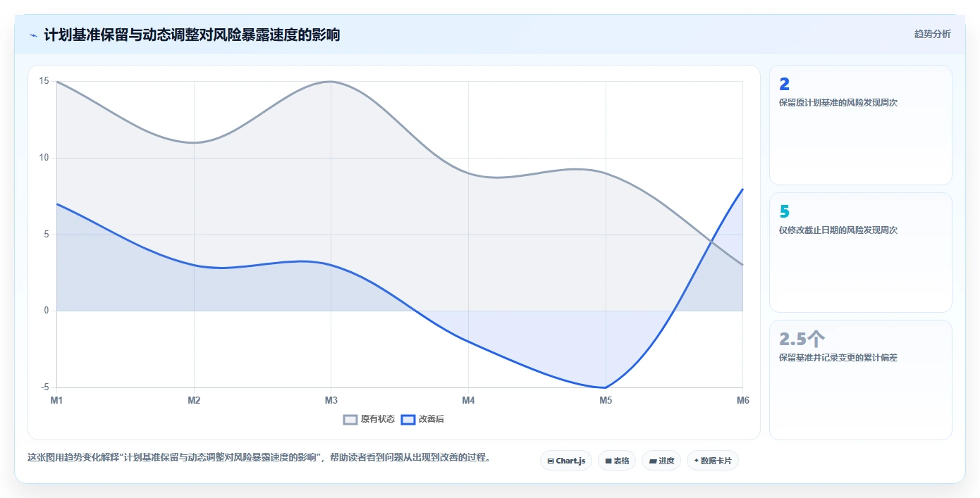Screen dimensions: 980x498
Task: Select the 进度 tag chip
Action: [x=661, y=461]
